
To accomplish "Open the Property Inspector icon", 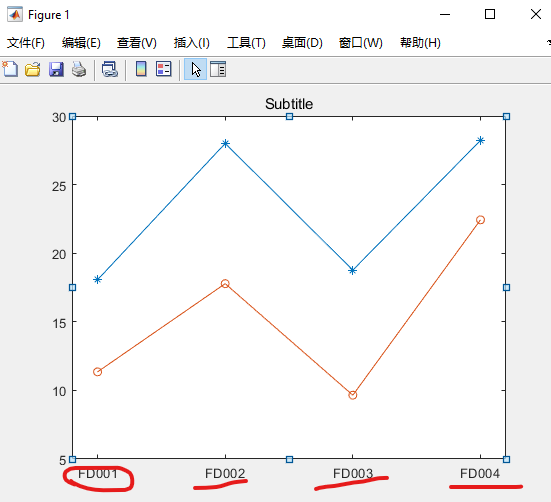I will (218, 69).
